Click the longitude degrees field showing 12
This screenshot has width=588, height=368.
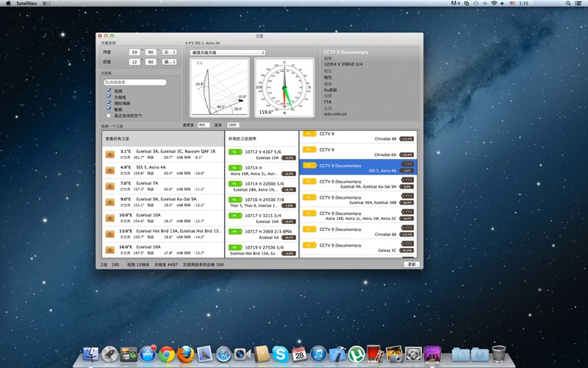pyautogui.click(x=135, y=62)
